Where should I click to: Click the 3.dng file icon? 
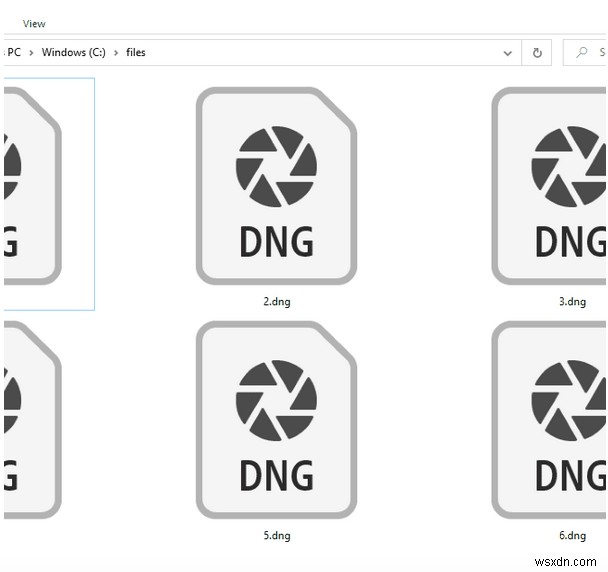(x=549, y=186)
